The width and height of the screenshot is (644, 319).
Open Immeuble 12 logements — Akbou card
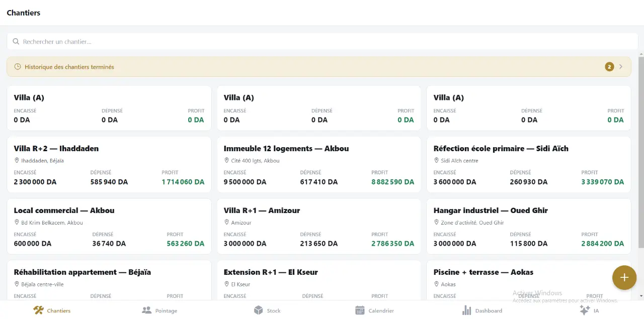[x=319, y=165]
